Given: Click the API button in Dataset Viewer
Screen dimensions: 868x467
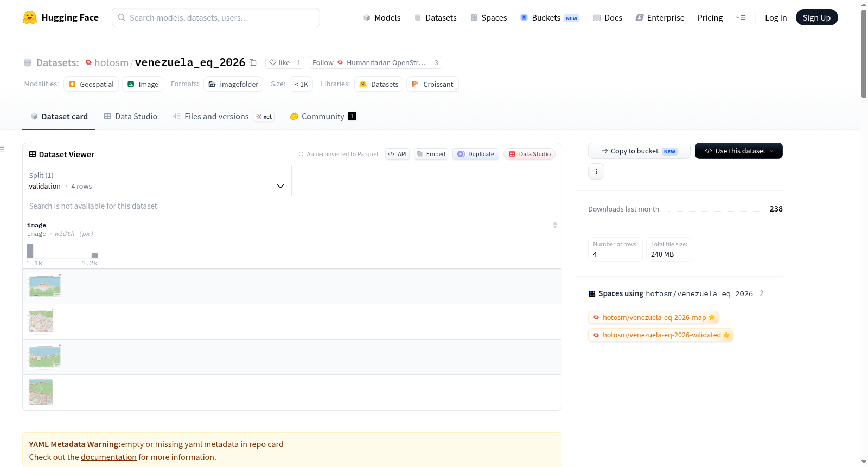Looking at the screenshot, I should point(397,154).
